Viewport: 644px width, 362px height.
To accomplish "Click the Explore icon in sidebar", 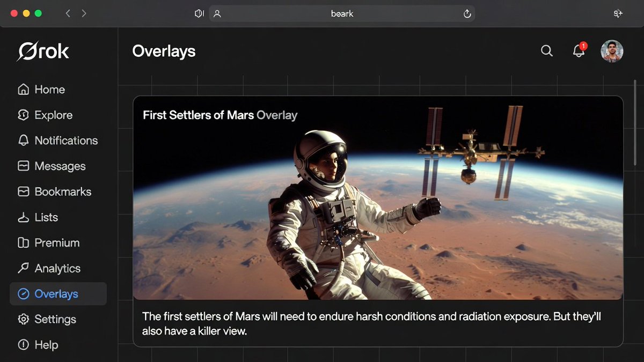I will [23, 115].
